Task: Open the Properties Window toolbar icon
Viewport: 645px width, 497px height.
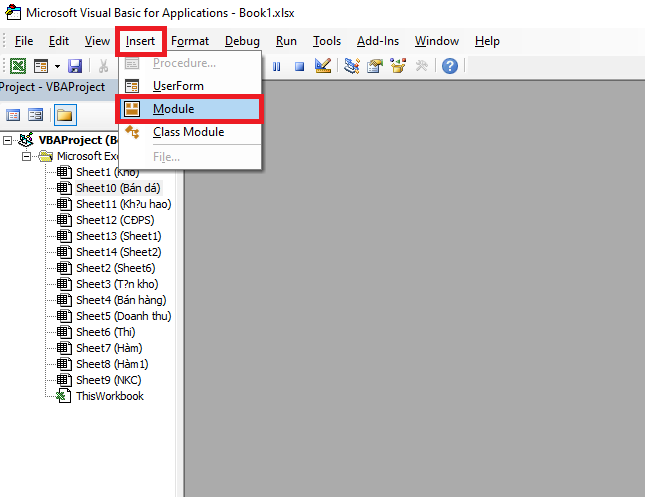Action: point(375,66)
